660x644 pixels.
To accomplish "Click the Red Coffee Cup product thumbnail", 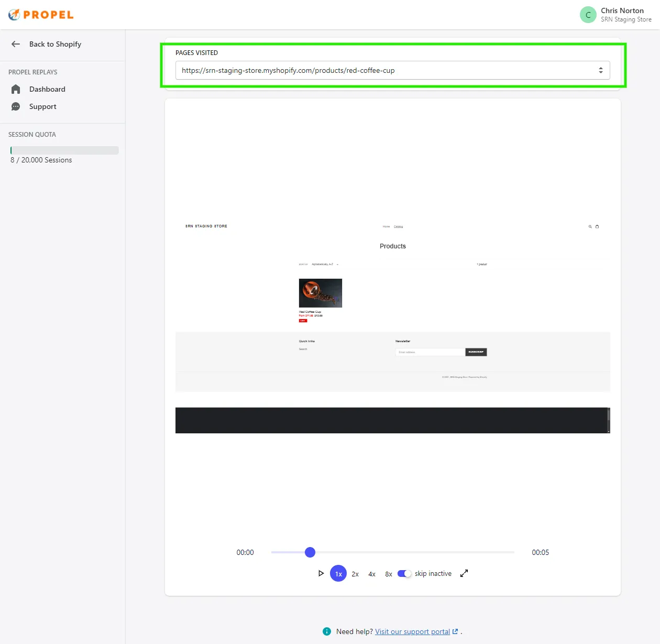I will (x=321, y=293).
